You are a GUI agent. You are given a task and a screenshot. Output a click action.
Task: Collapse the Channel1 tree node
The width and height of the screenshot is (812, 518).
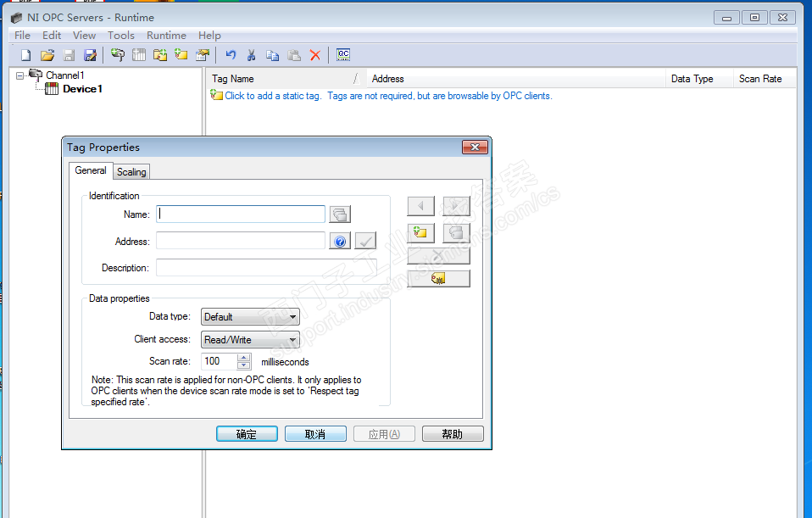point(19,75)
